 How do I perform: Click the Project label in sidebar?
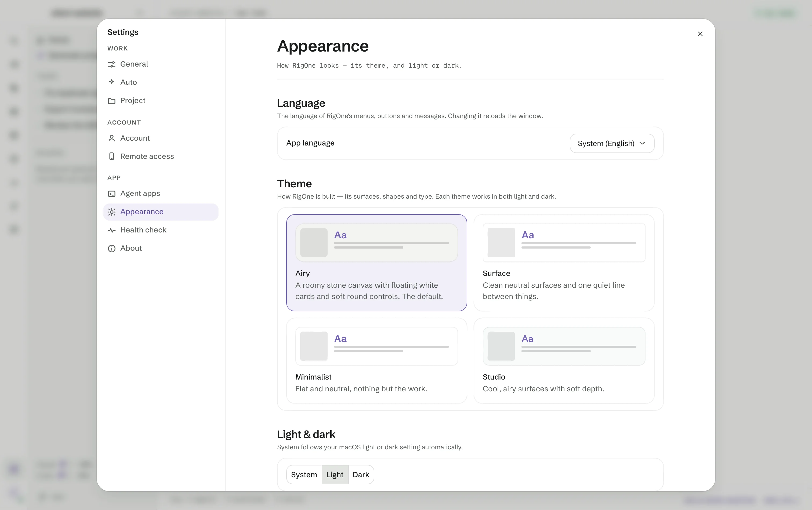click(133, 100)
